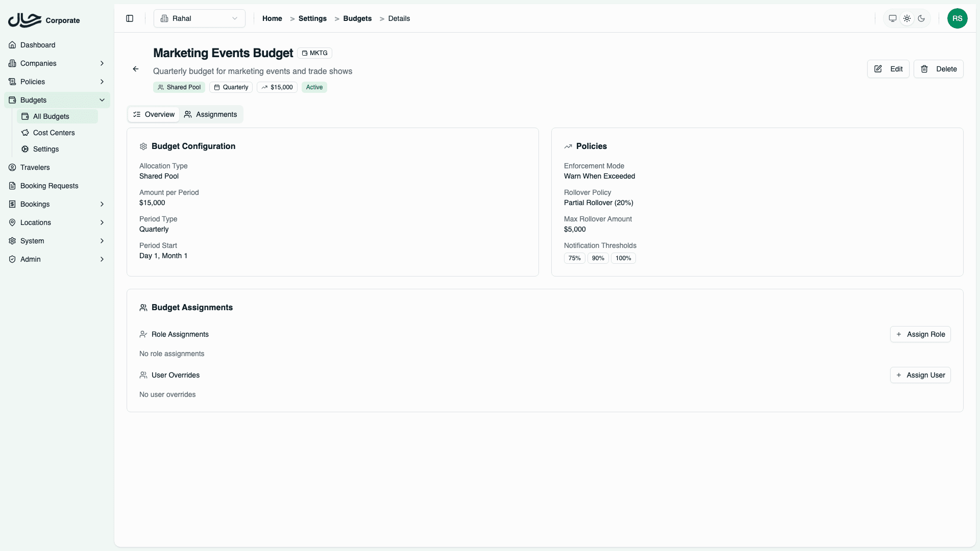Screen dimensions: 980x551
Task: Open the RS user avatar menu
Action: 958,18
